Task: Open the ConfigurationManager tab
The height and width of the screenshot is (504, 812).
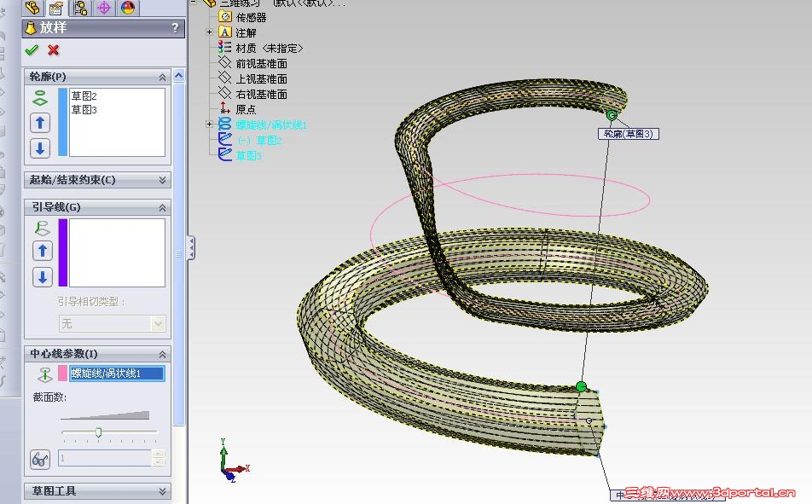Action: tap(80, 8)
